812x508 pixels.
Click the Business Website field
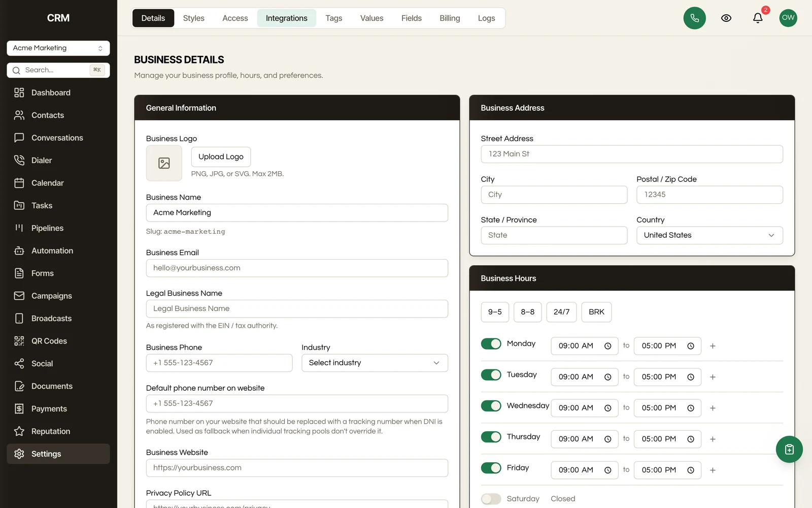(297, 468)
